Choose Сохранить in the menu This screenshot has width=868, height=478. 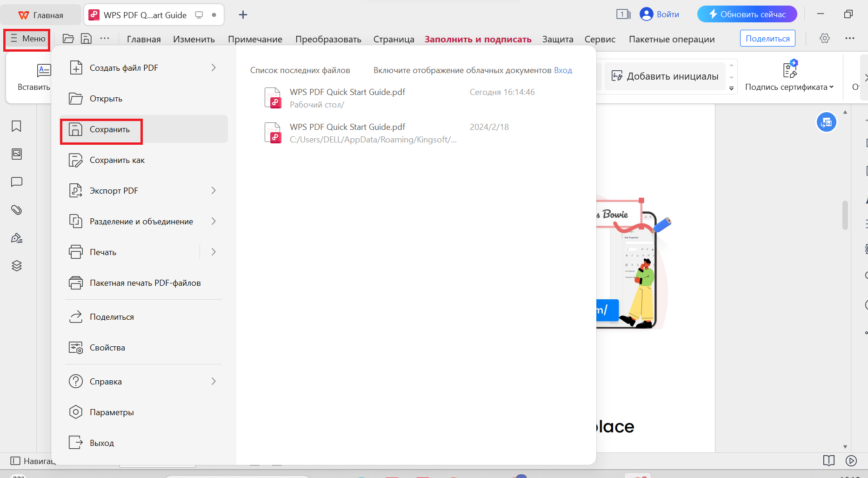coord(144,129)
